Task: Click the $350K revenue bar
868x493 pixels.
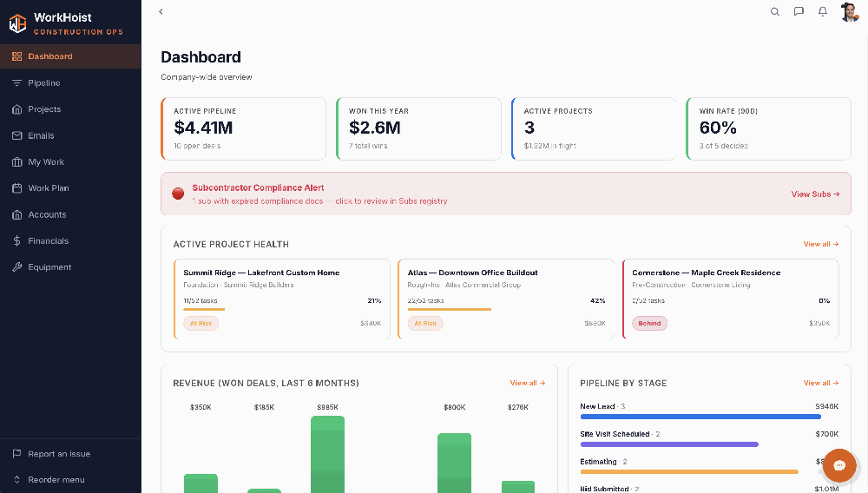Action: 201,483
